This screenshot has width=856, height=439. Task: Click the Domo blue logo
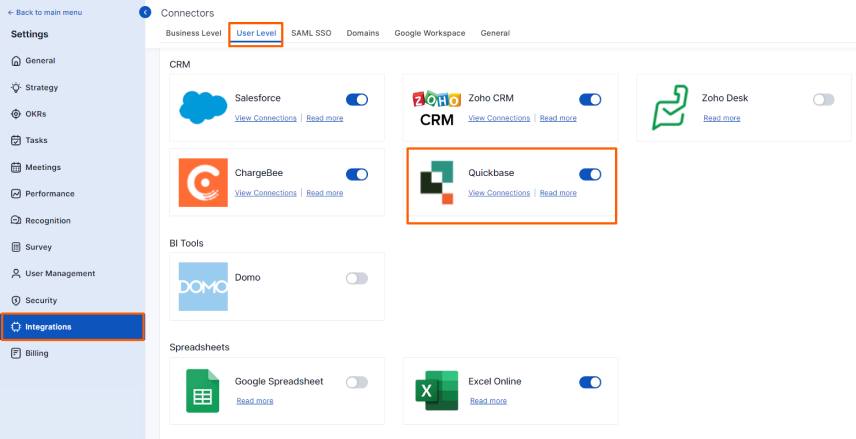click(203, 287)
